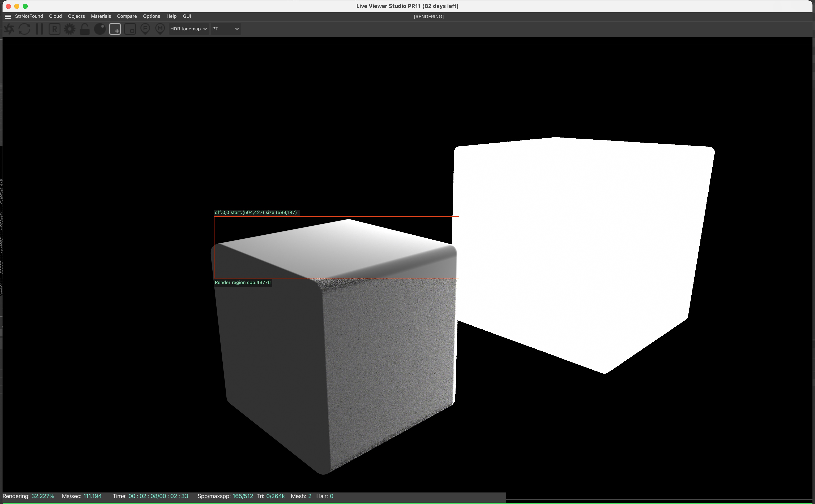Open the Materials menu
Screen dimensions: 815x504
pyautogui.click(x=101, y=16)
